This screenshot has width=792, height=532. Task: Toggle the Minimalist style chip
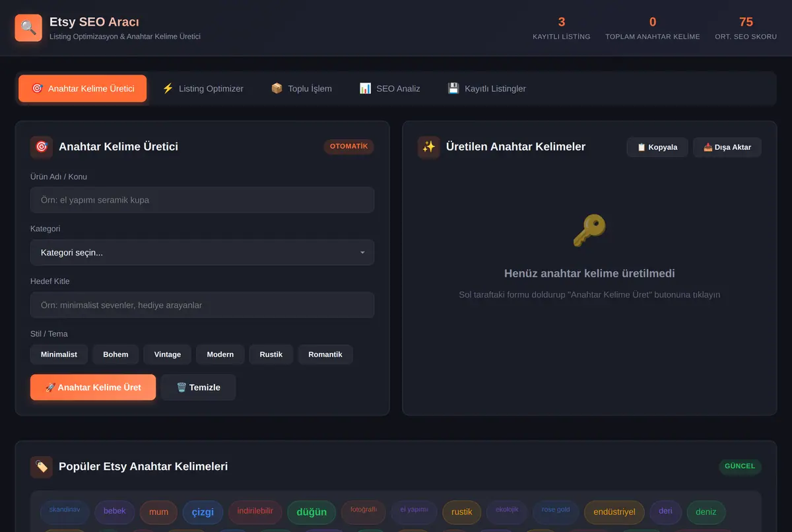click(x=59, y=354)
